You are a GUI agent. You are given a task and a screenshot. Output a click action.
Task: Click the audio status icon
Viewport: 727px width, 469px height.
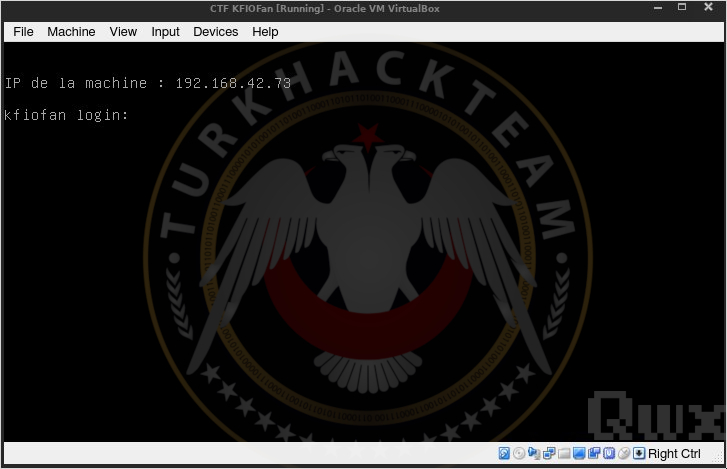click(534, 453)
